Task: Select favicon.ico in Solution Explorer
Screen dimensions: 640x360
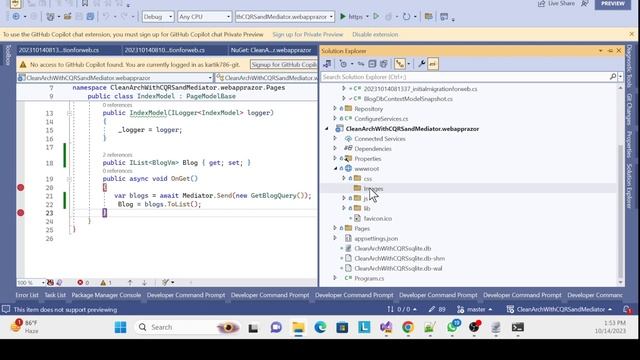Action: coord(378,218)
